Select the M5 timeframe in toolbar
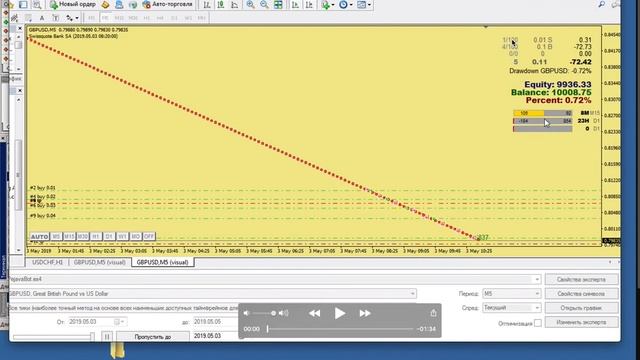Screen dimensions: 640x360 [x=105, y=18]
